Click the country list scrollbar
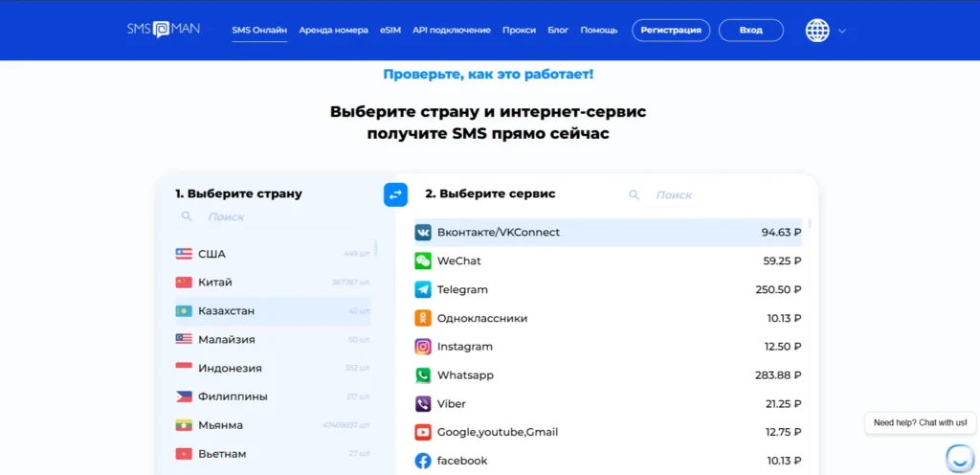 pos(375,248)
